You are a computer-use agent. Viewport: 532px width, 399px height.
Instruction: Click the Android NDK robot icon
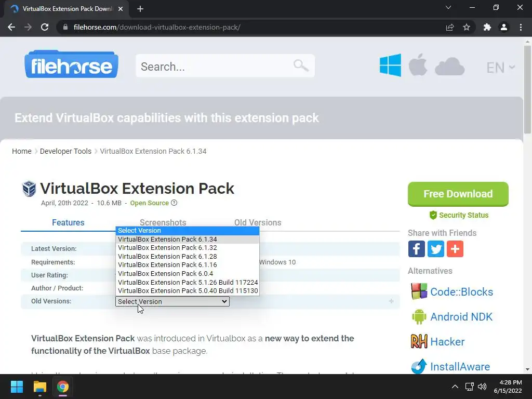[419, 316]
